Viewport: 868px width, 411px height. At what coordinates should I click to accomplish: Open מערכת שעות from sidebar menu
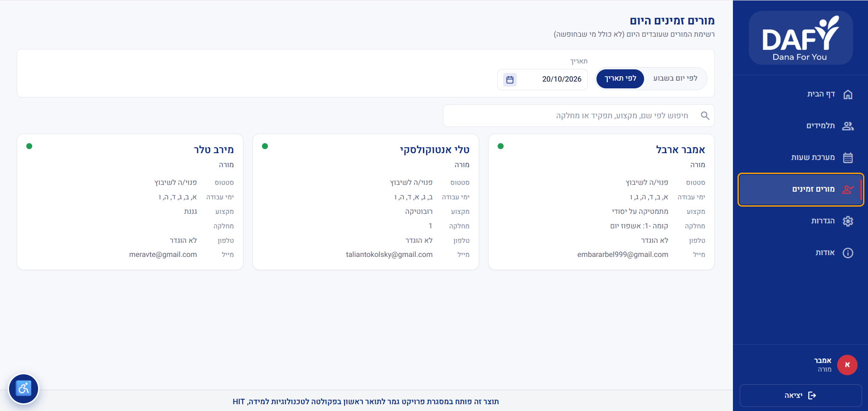[800, 158]
